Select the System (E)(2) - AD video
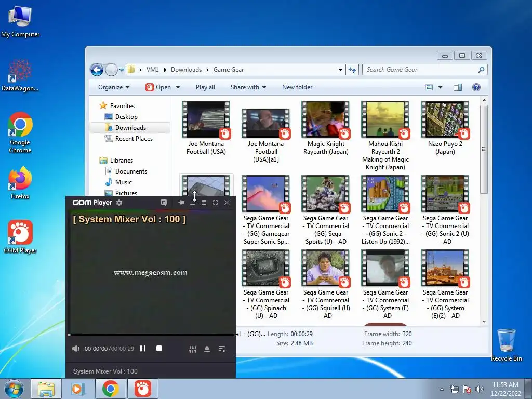The image size is (532, 399). (x=445, y=284)
